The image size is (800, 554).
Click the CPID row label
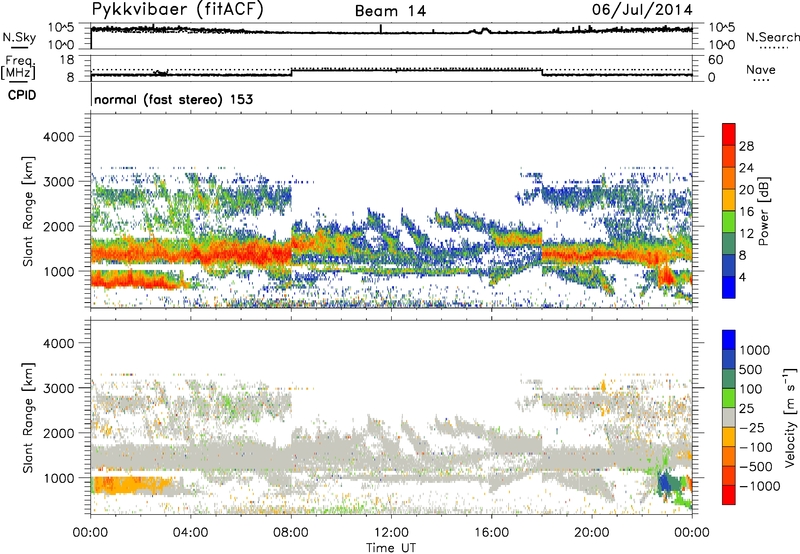click(x=22, y=95)
